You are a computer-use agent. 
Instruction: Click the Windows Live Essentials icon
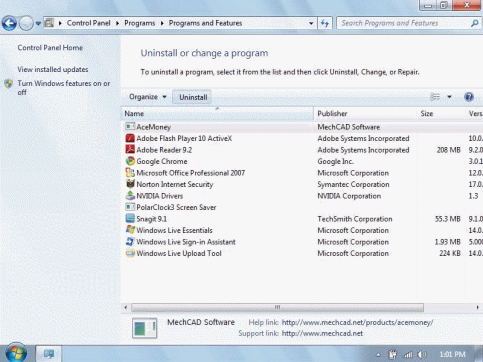pyautogui.click(x=130, y=230)
